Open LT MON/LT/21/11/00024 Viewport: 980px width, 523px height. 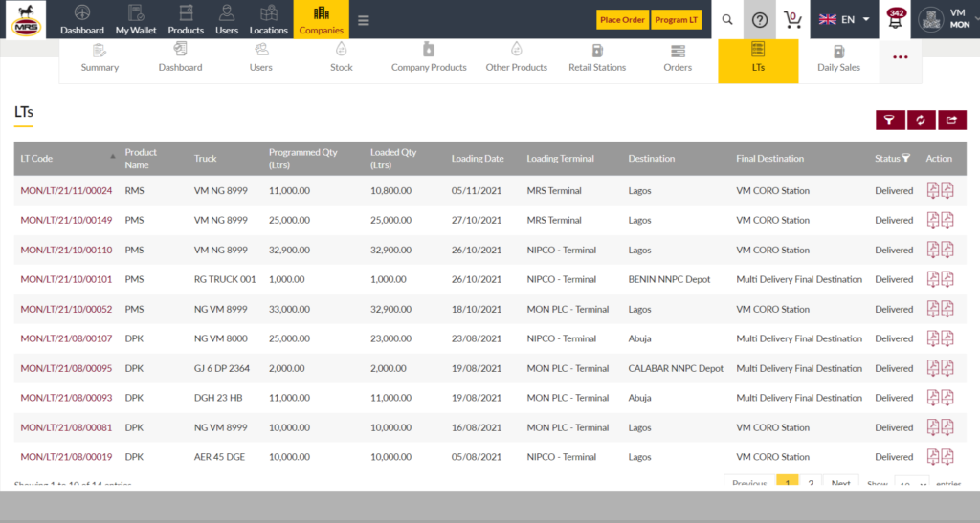pos(66,191)
